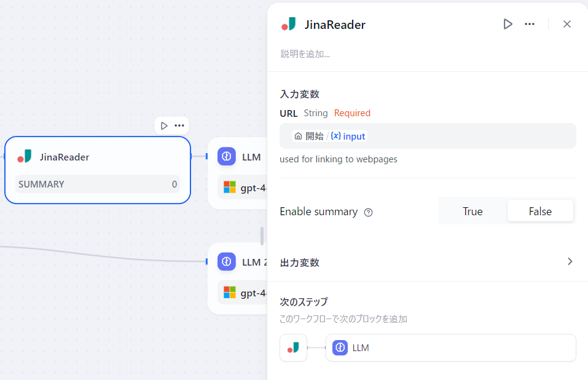Click the LLM 2 node input connector
This screenshot has height=380, width=588.
pyautogui.click(x=206, y=261)
